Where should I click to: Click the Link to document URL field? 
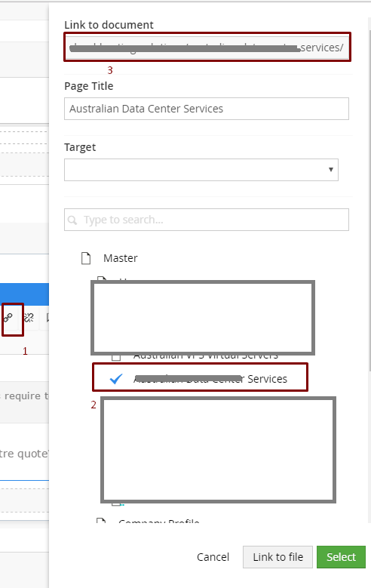[207, 48]
